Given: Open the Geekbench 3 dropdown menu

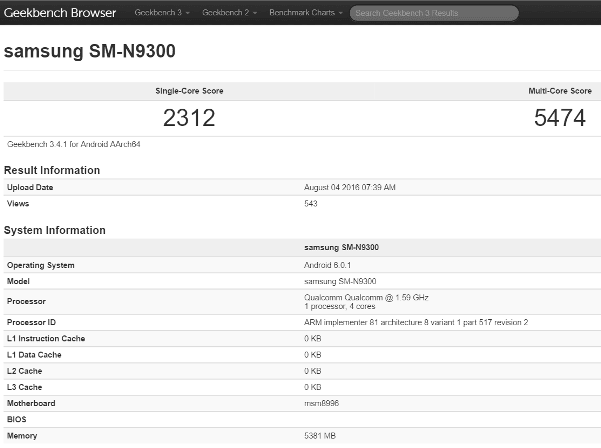Looking at the screenshot, I should tap(162, 13).
